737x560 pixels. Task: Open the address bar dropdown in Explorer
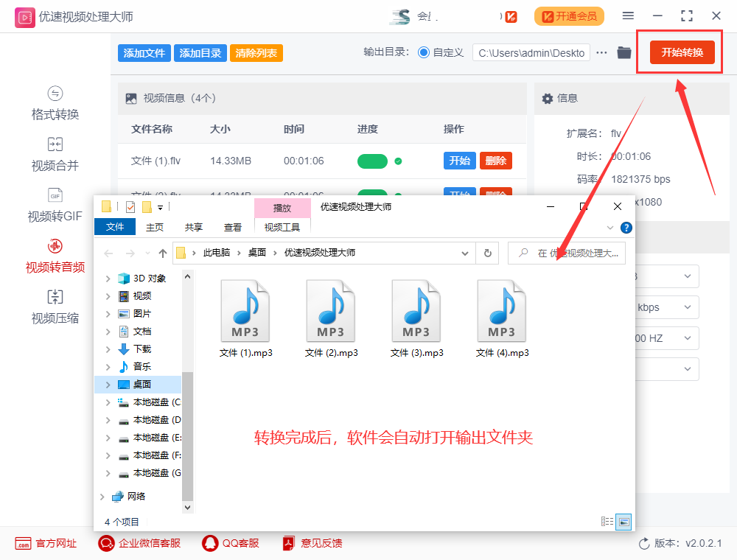(x=465, y=252)
